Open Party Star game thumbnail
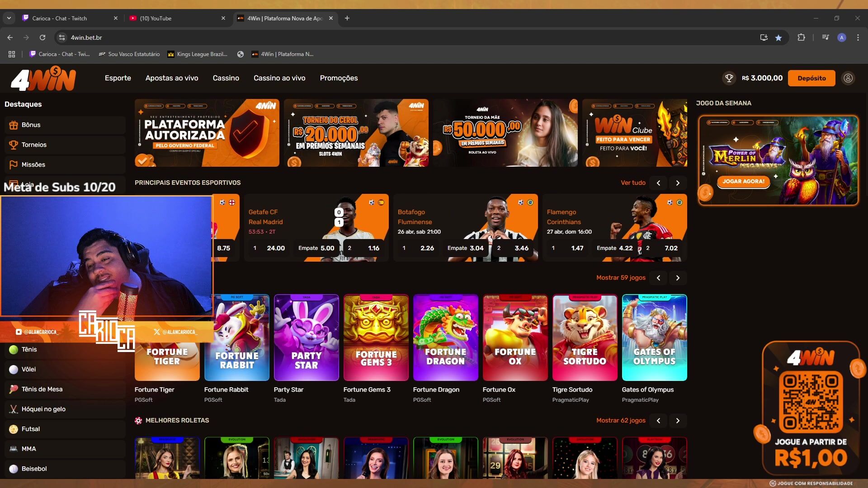The width and height of the screenshot is (868, 488). pyautogui.click(x=306, y=338)
